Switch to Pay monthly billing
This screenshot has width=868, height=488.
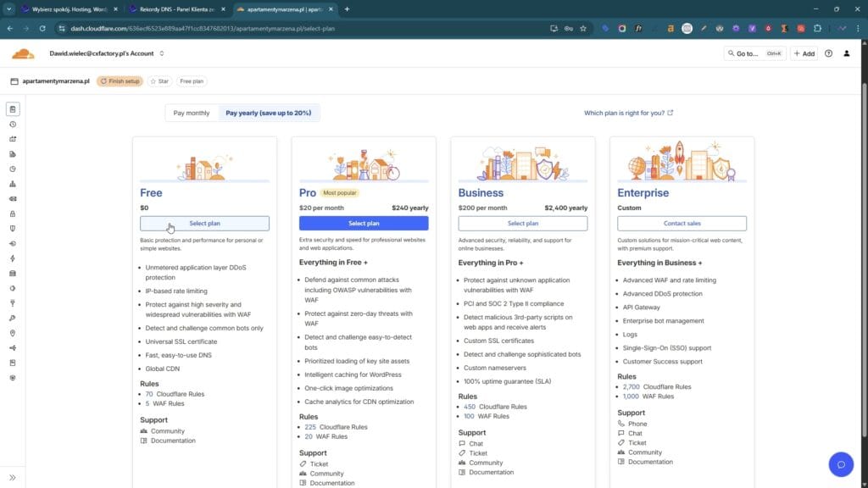(192, 113)
